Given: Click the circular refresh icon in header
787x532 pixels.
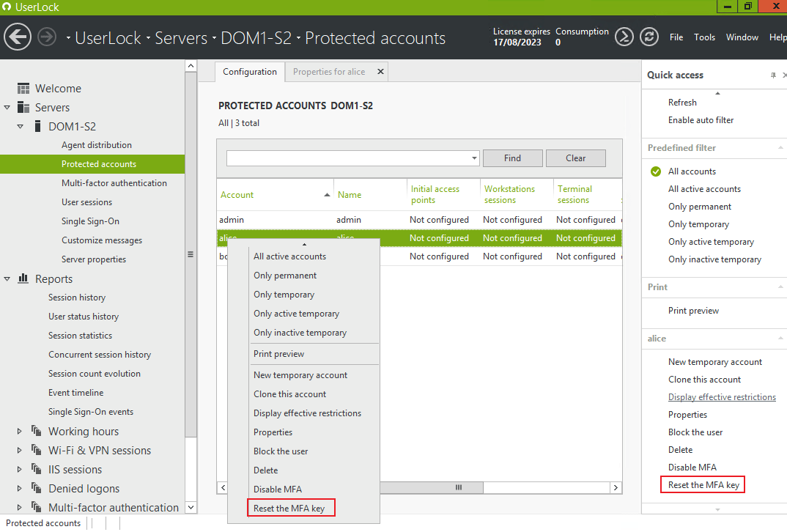Looking at the screenshot, I should point(649,37).
